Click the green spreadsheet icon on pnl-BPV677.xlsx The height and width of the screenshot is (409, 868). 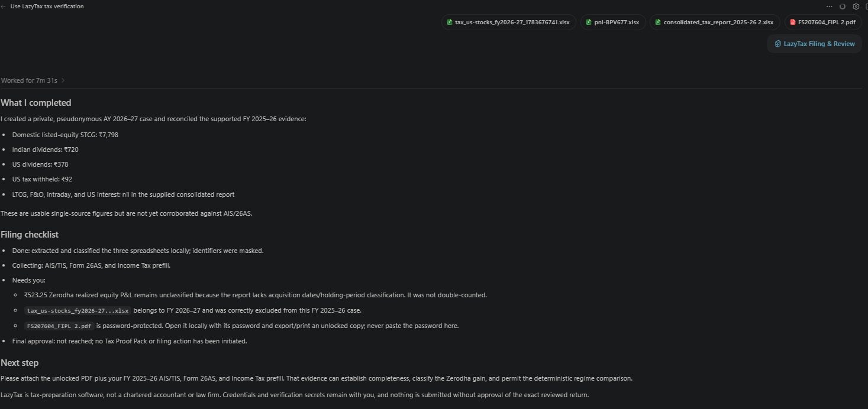pos(589,22)
